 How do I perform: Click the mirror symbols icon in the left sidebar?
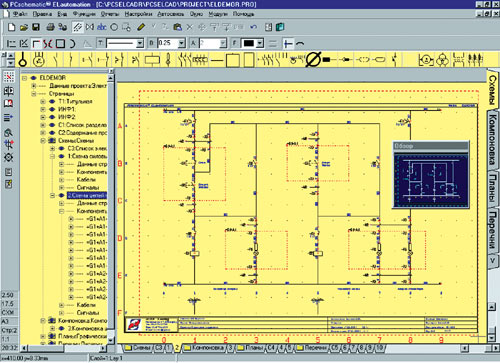[x=9, y=91]
